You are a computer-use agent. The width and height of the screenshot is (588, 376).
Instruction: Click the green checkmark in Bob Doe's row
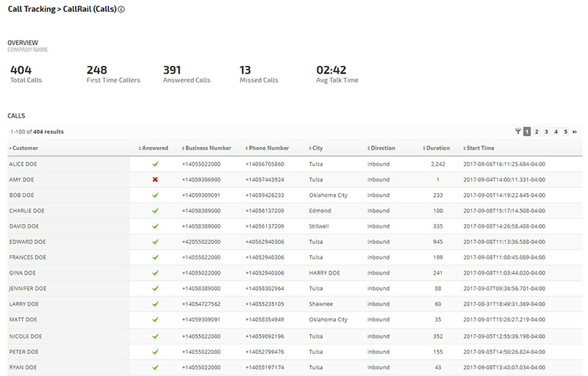click(155, 195)
